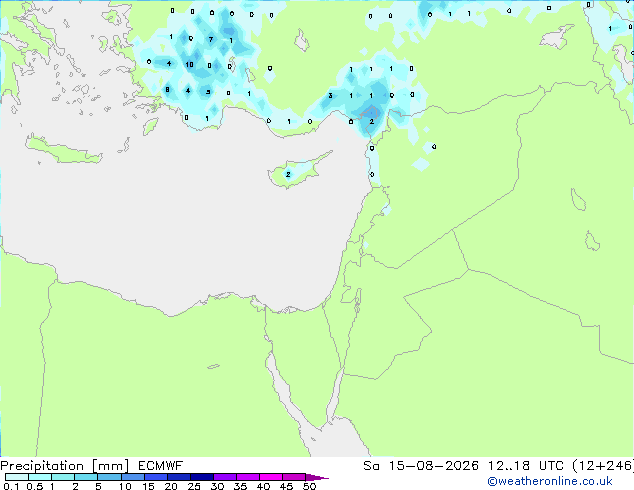Click the 20–25 mm legend color box
This screenshot has width=634, height=490.
click(x=178, y=477)
